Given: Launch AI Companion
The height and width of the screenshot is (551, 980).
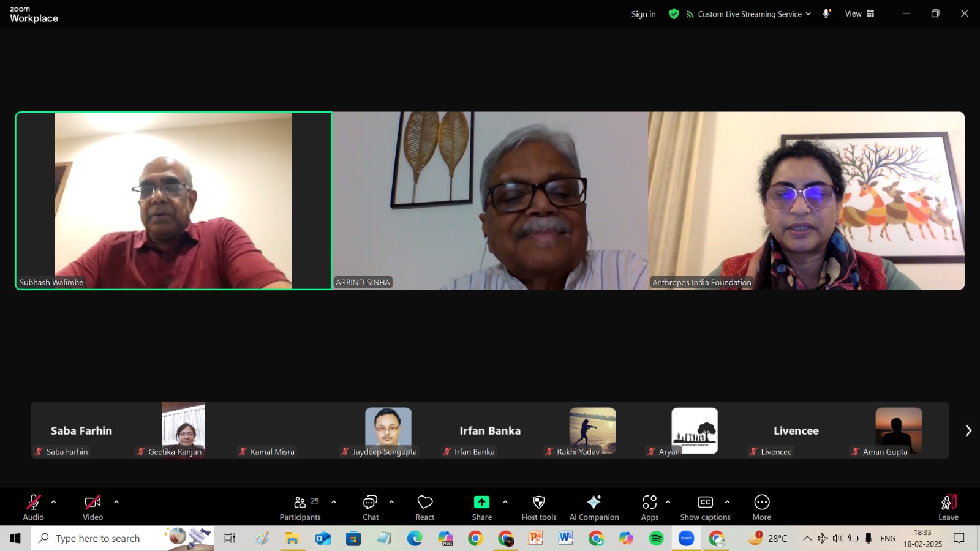Looking at the screenshot, I should click(594, 508).
